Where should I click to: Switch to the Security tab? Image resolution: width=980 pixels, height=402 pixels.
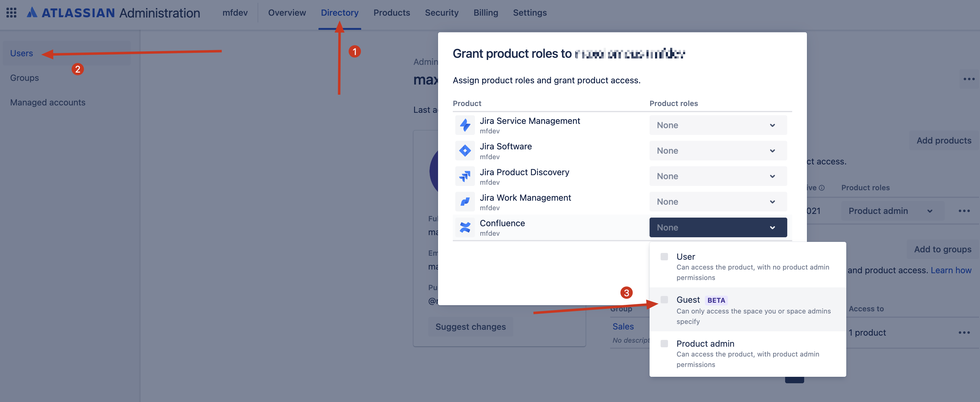tap(442, 13)
